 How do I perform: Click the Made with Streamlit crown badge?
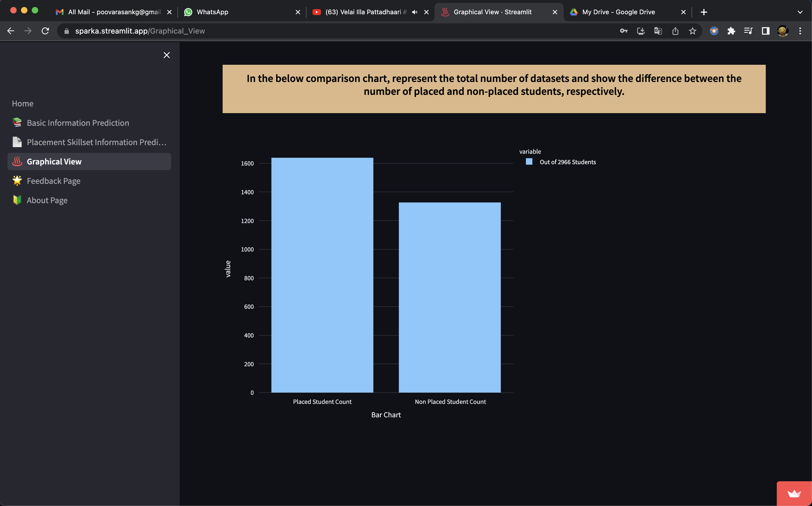[794, 494]
